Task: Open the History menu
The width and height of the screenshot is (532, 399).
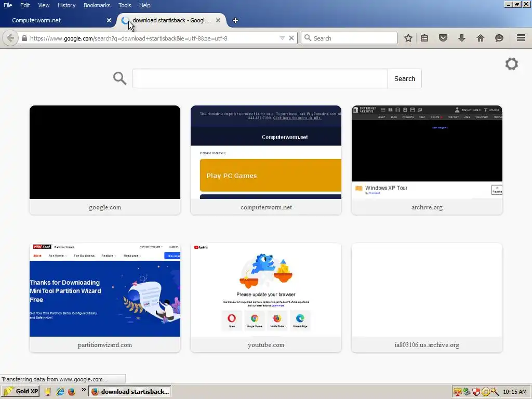Action: coord(66,5)
